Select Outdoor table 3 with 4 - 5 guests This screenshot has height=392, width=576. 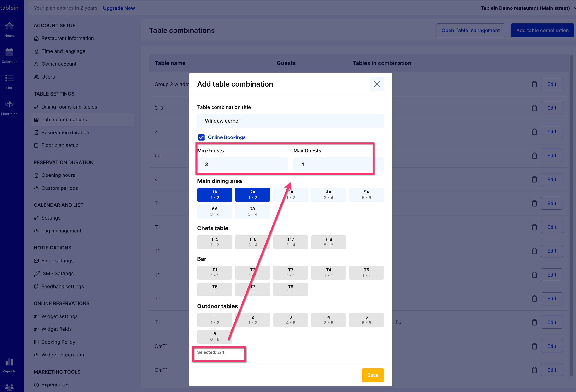(x=291, y=320)
